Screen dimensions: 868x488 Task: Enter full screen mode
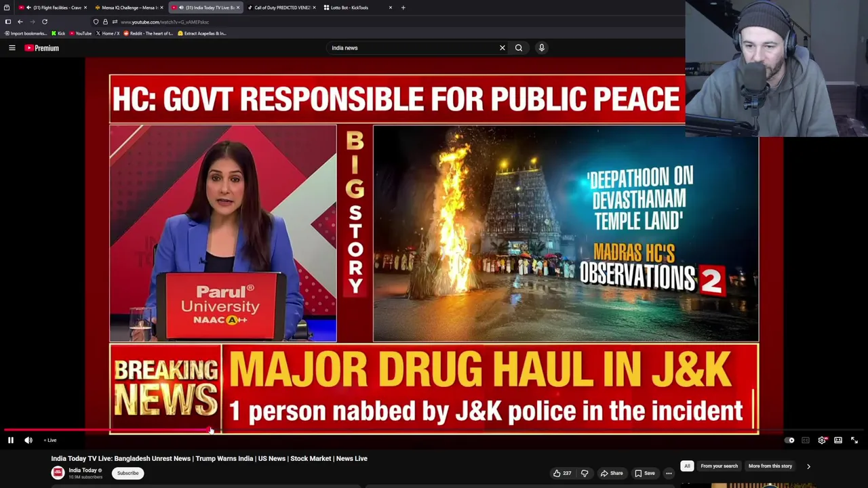pyautogui.click(x=854, y=441)
